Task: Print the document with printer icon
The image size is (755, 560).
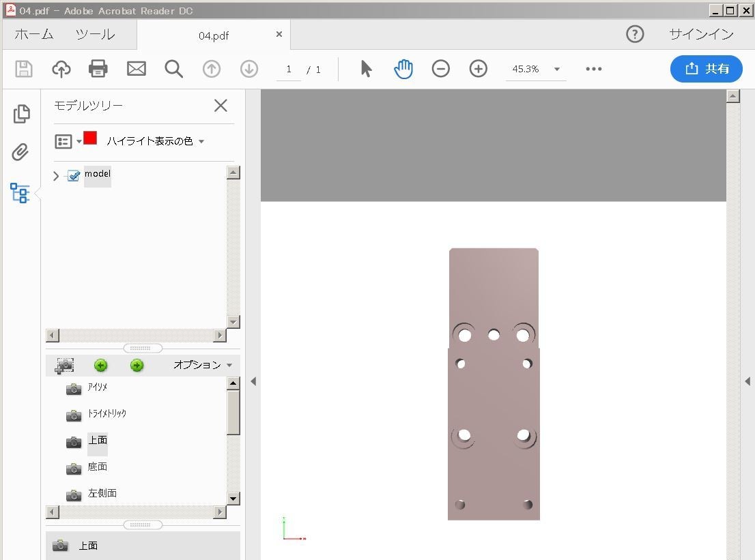Action: click(x=98, y=69)
